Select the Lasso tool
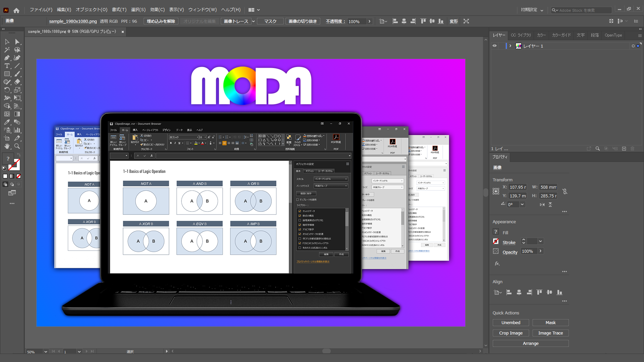The height and width of the screenshot is (362, 644). click(x=17, y=50)
